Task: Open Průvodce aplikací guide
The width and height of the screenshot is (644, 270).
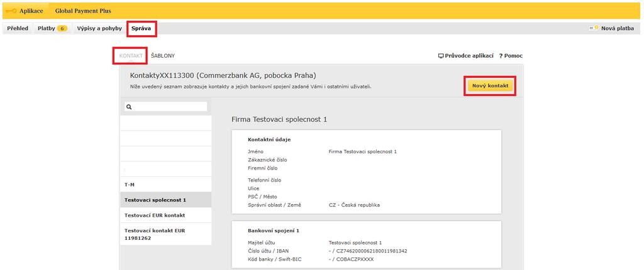Action: pos(469,56)
